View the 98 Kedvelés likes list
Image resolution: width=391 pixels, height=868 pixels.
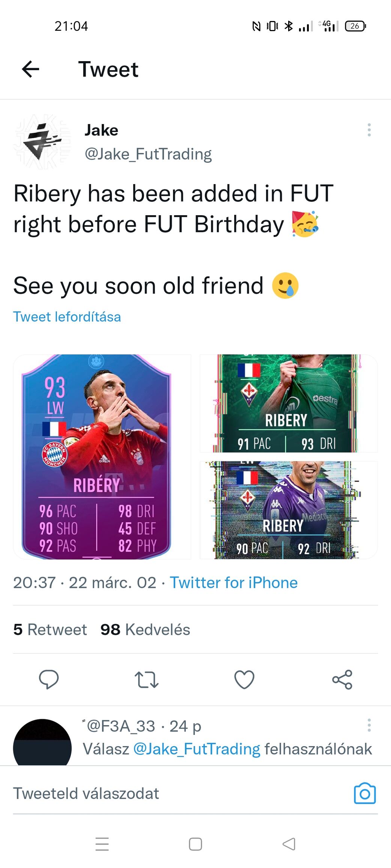[145, 630]
